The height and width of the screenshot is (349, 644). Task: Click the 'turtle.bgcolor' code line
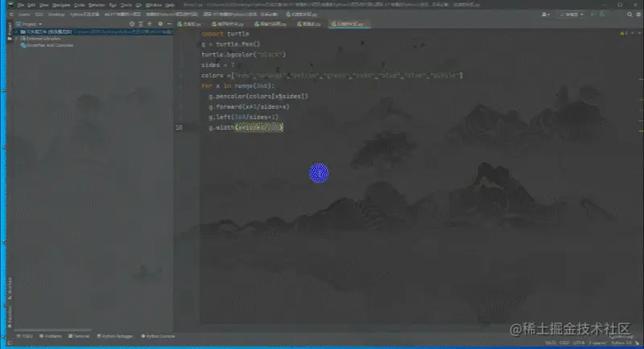tap(243, 55)
